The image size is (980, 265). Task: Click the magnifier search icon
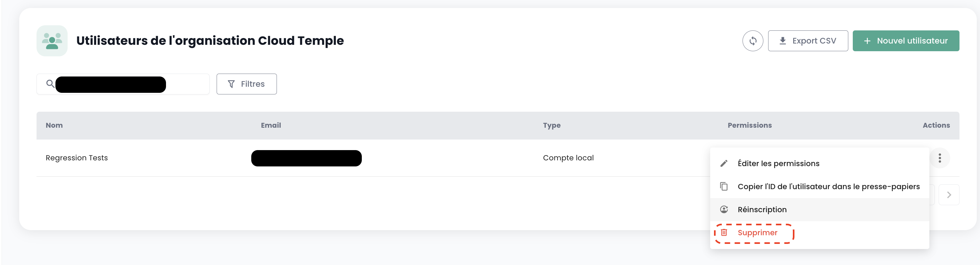point(50,84)
